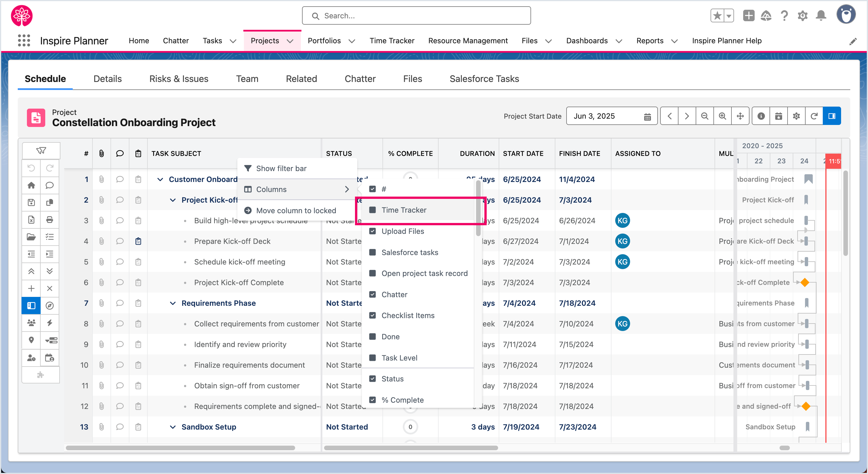
Task: Click the zoom-to-fit arrows icon
Action: [x=740, y=116]
